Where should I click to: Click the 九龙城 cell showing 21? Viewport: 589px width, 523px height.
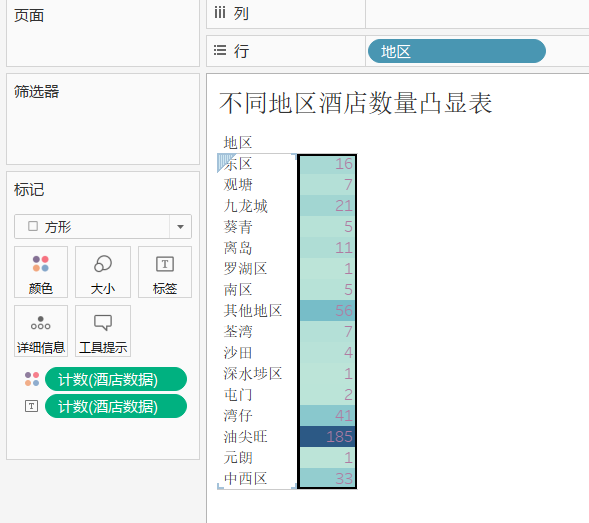327,206
